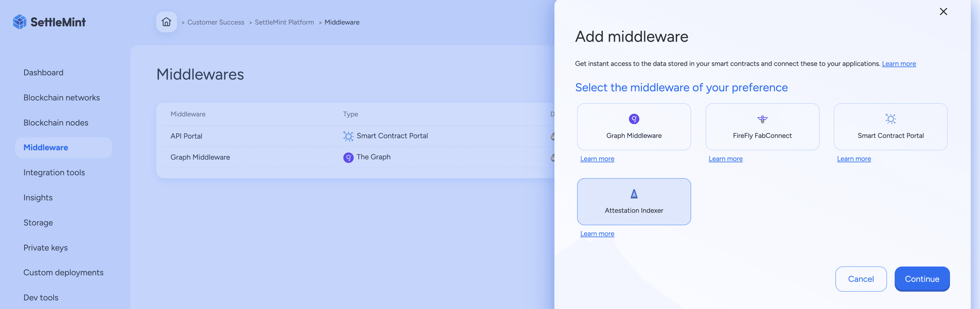Click the FireFly FabConnect bee icon
The width and height of the screenshot is (980, 309).
click(762, 119)
